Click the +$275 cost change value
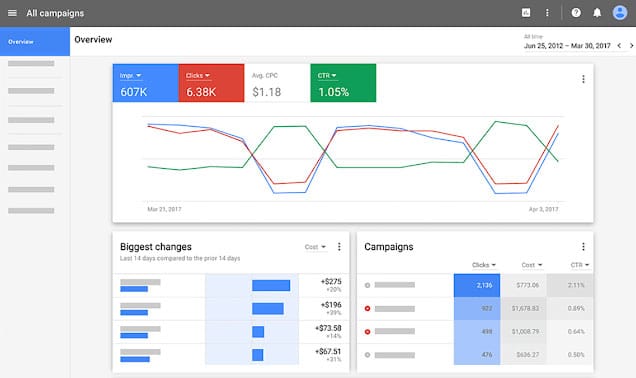The width and height of the screenshot is (636, 378). coord(331,281)
